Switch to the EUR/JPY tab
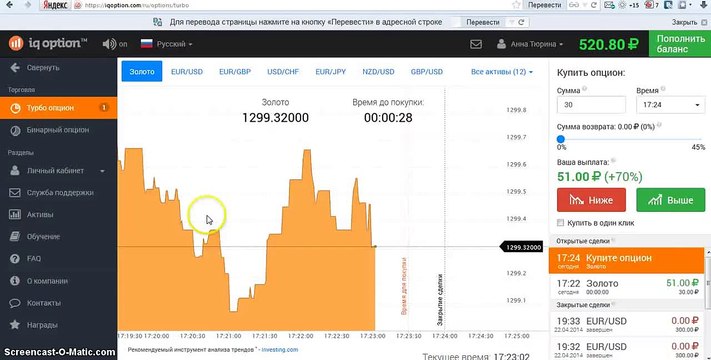The image size is (711, 360). coord(331,72)
